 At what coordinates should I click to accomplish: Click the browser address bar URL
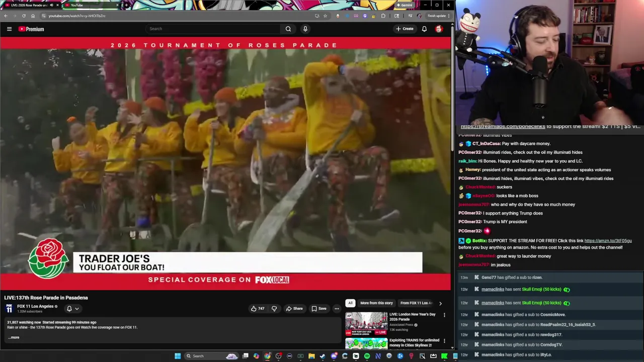pyautogui.click(x=77, y=16)
